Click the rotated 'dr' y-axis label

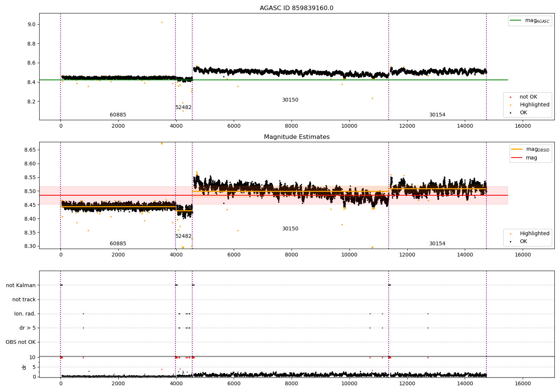(24, 367)
